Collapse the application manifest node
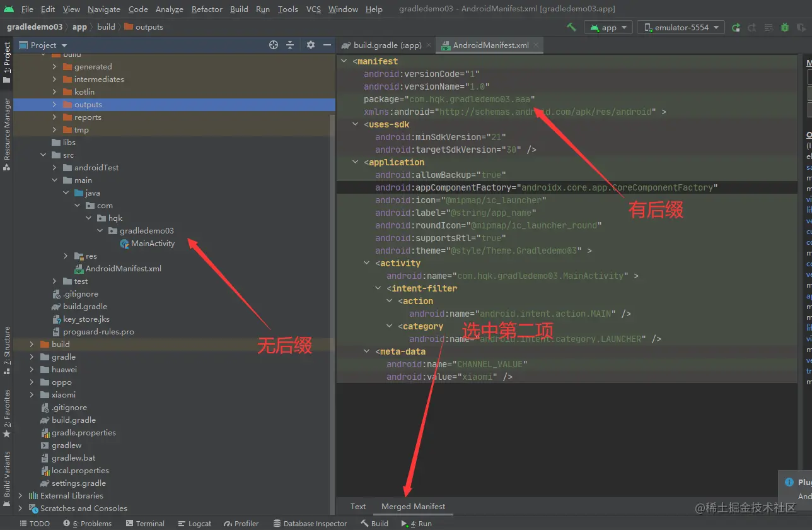 pos(356,162)
